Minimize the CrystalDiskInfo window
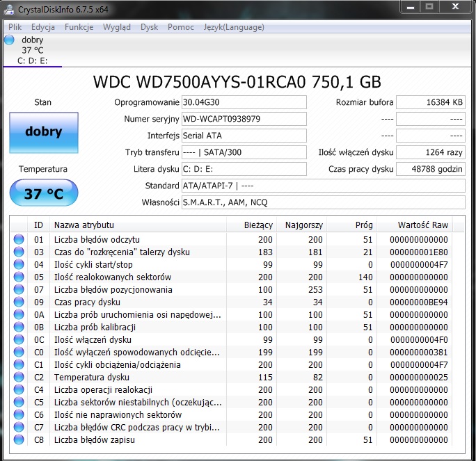The image size is (476, 461). tap(411, 7)
